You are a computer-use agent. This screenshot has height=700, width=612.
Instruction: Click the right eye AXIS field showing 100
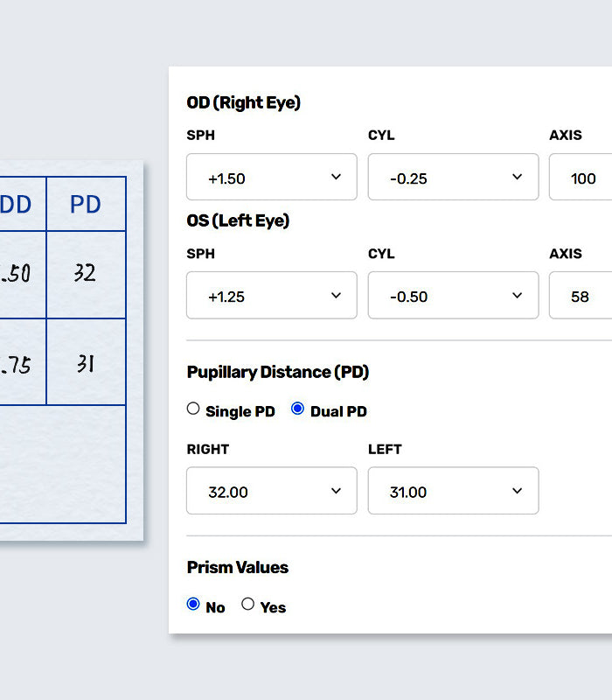click(x=582, y=178)
